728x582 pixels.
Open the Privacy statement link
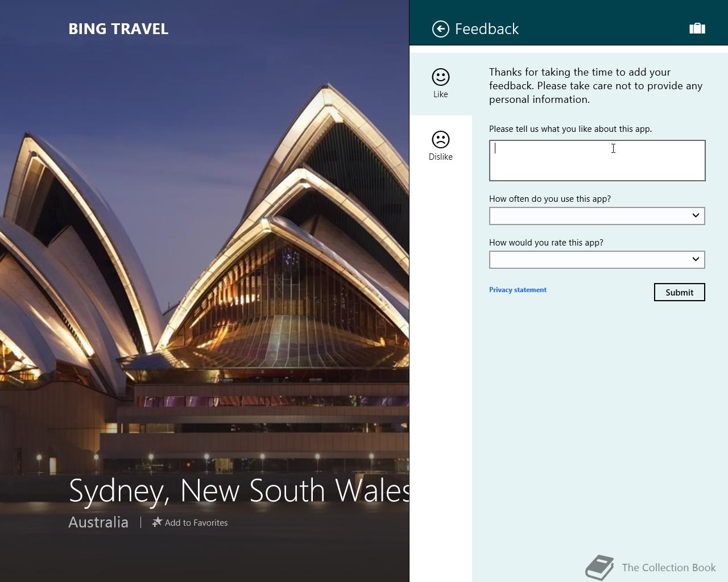click(518, 290)
